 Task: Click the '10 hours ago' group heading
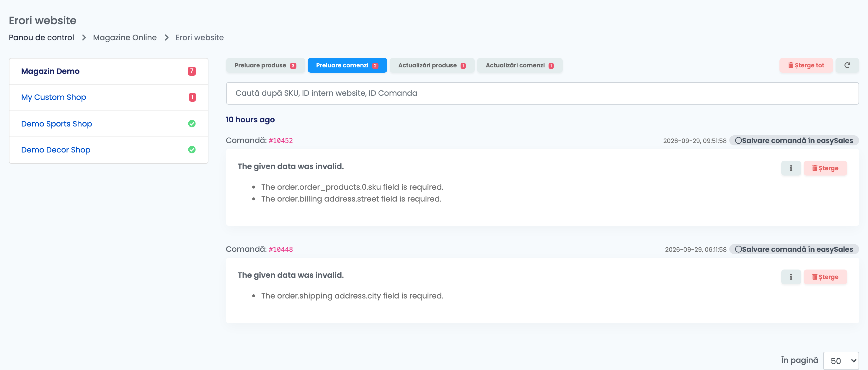coord(250,120)
